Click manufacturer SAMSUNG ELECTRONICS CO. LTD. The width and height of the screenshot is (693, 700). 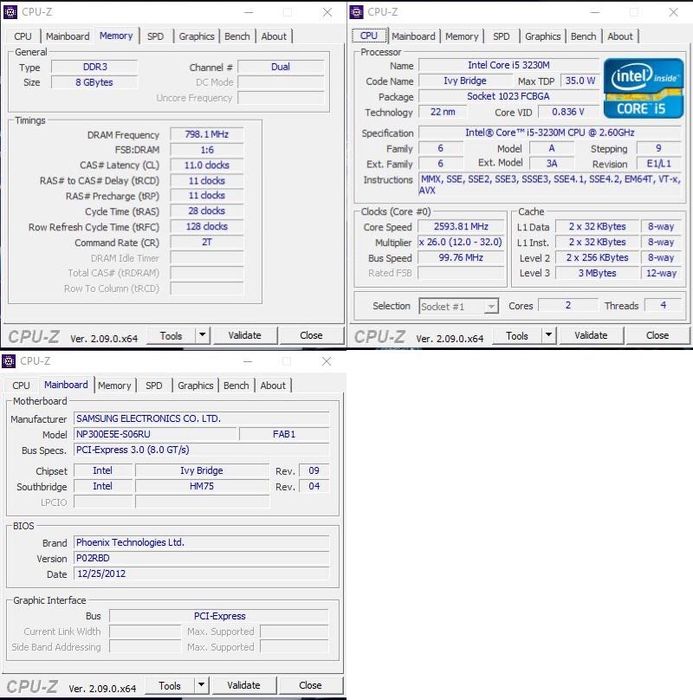tap(201, 419)
